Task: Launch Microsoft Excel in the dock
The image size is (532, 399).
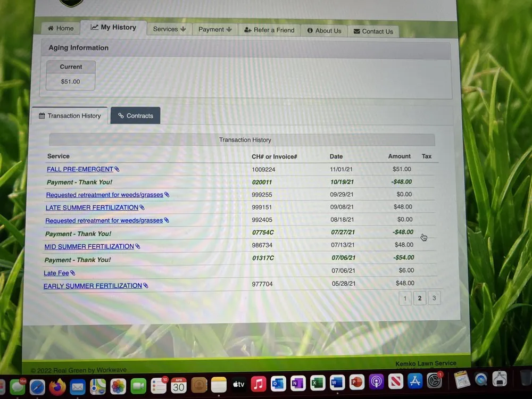Action: [318, 383]
